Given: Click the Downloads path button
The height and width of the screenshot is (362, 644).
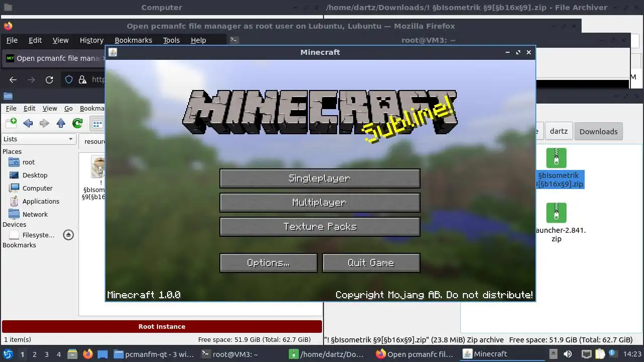Looking at the screenshot, I should click(x=598, y=131).
